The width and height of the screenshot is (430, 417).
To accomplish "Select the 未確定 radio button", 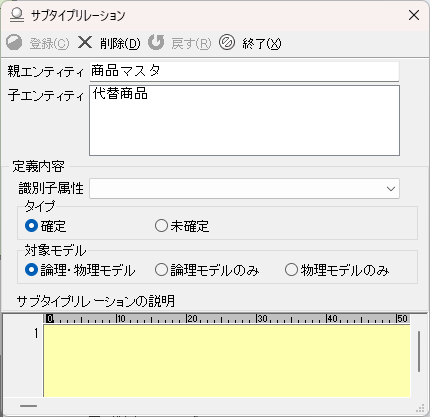I will [x=161, y=226].
